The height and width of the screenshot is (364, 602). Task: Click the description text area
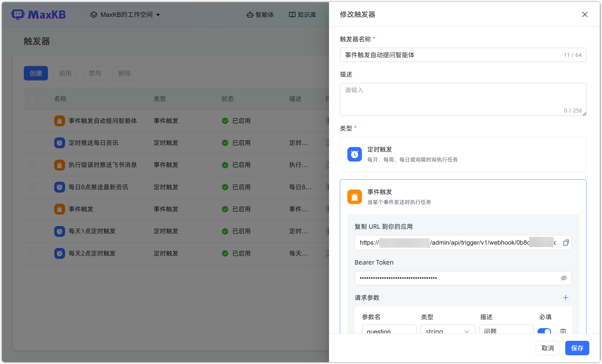(463, 99)
